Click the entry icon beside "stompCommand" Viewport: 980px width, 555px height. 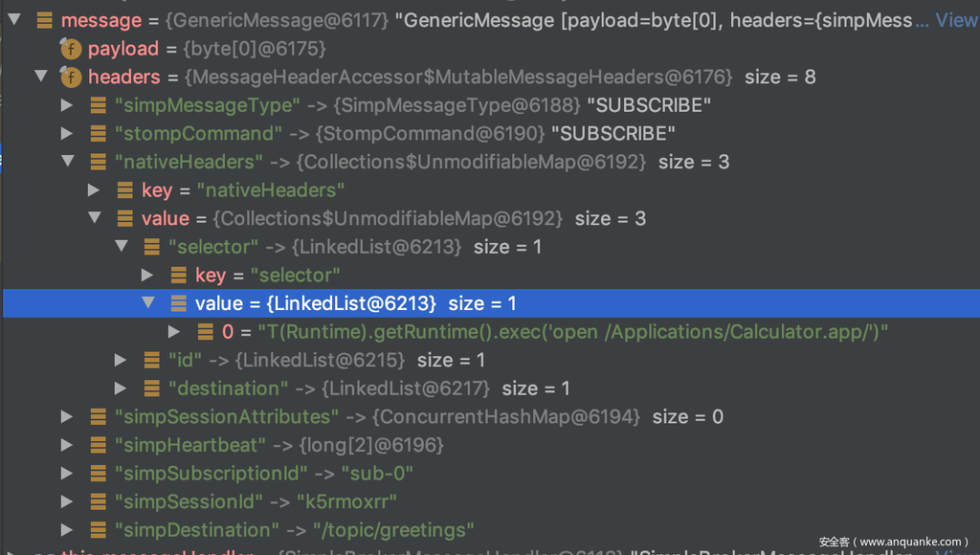click(98, 133)
